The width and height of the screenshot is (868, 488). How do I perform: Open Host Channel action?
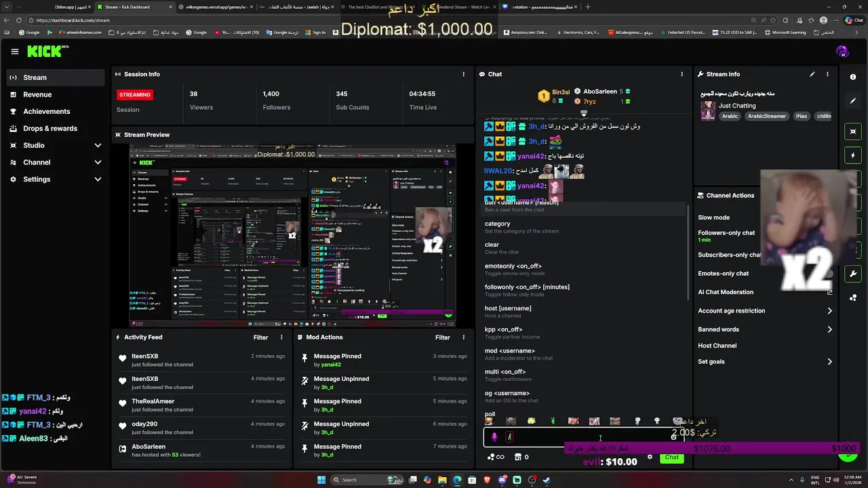pos(717,346)
